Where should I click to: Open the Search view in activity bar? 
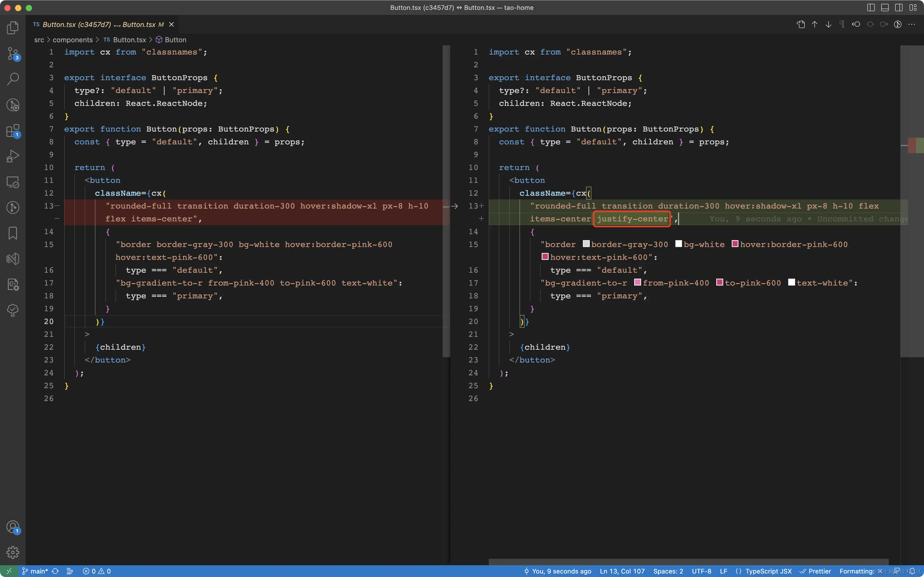13,79
